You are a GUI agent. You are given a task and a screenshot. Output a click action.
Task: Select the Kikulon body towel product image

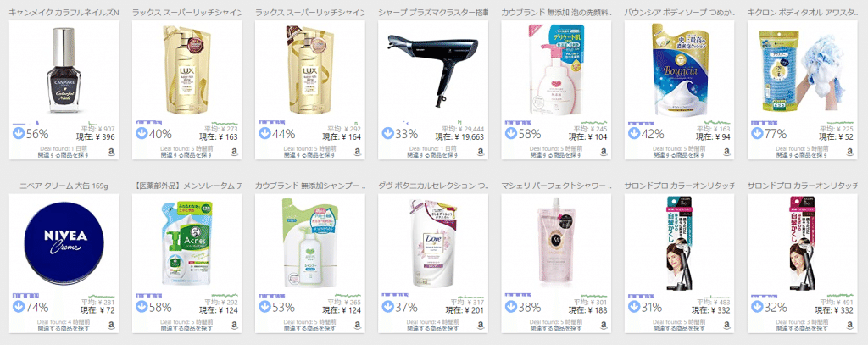(800, 69)
